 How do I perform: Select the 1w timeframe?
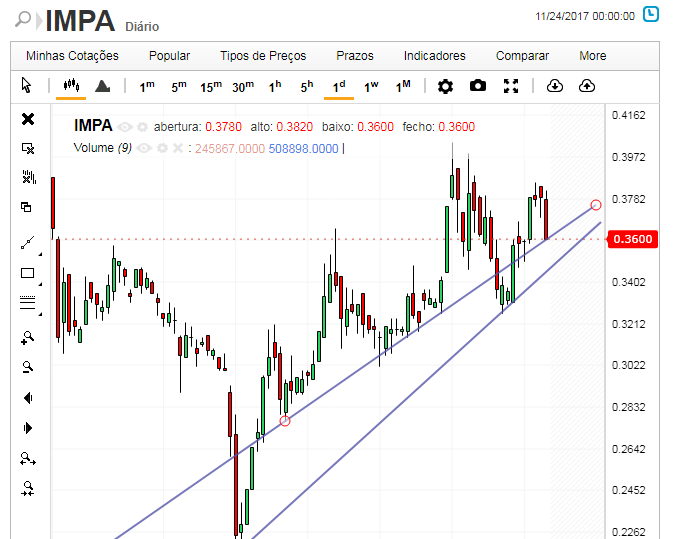(371, 86)
